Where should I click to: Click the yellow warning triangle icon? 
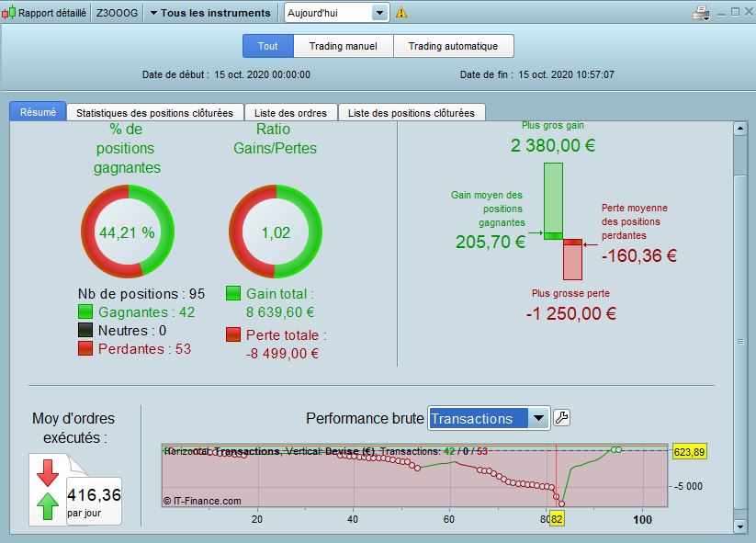401,13
